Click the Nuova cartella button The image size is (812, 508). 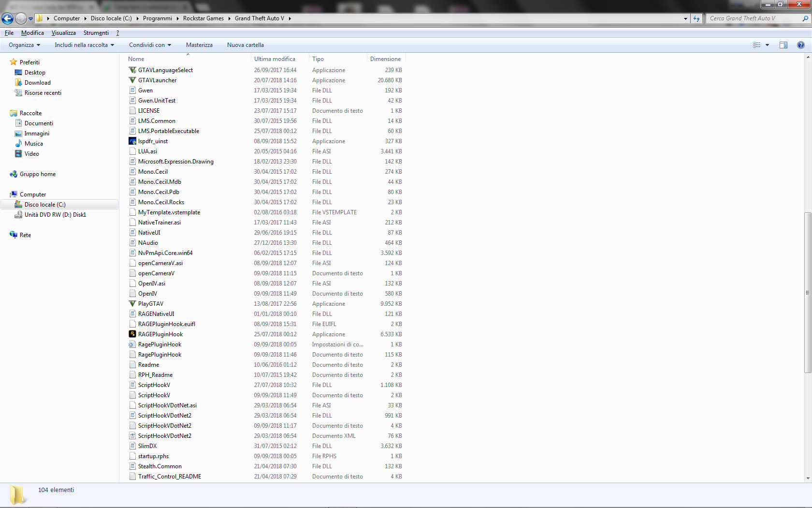click(246, 45)
